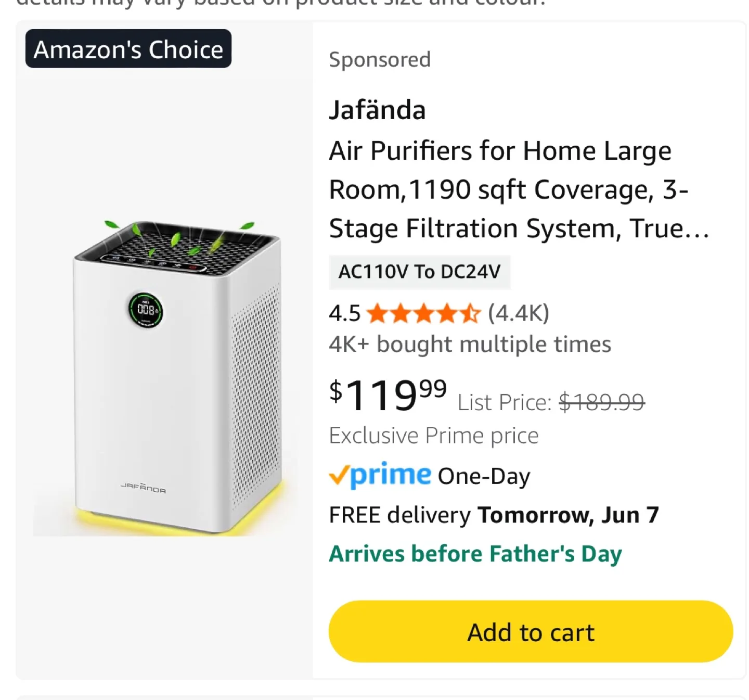Toggle the Exclusive Prime price label

433,435
